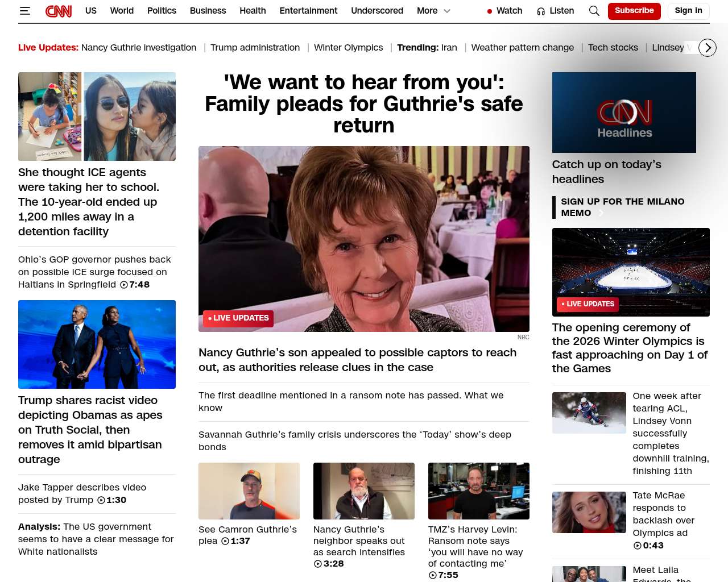Click clock icon on Jake Tapper video
Screen dimensions: 728x582
pos(101,500)
